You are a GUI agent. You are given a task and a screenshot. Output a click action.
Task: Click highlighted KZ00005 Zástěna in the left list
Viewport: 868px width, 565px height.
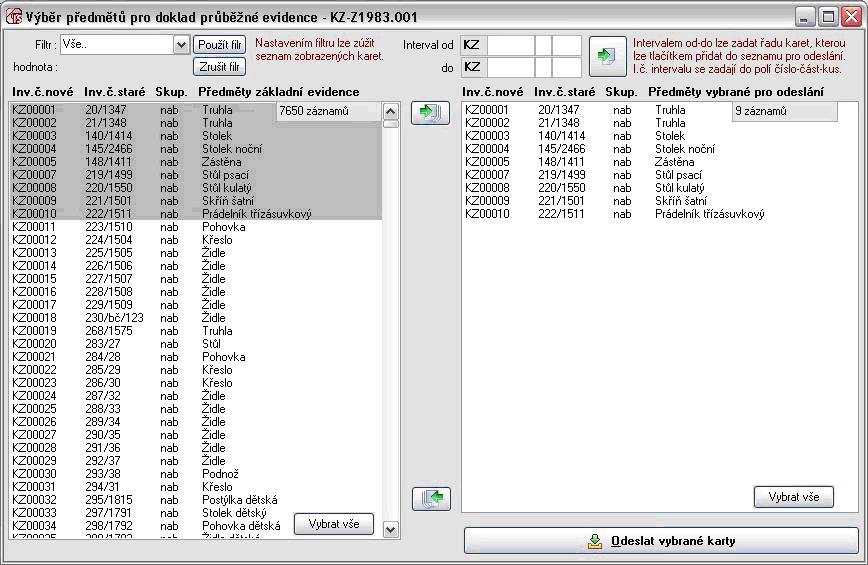point(195,162)
